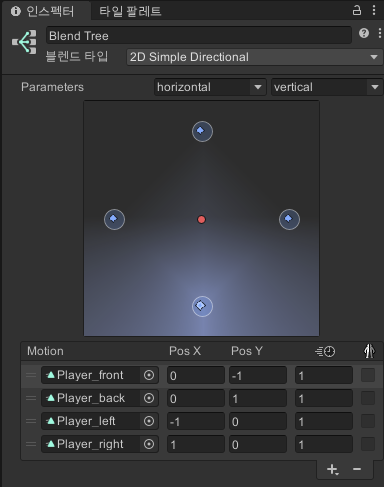Click the Pos X column header
Viewport: 384px width, 487px height.
185,351
